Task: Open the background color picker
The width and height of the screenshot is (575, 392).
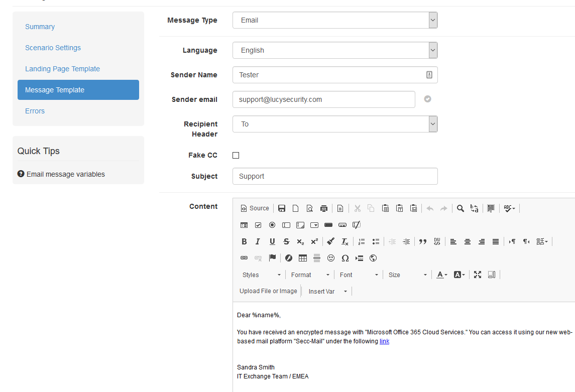Action: [459, 275]
